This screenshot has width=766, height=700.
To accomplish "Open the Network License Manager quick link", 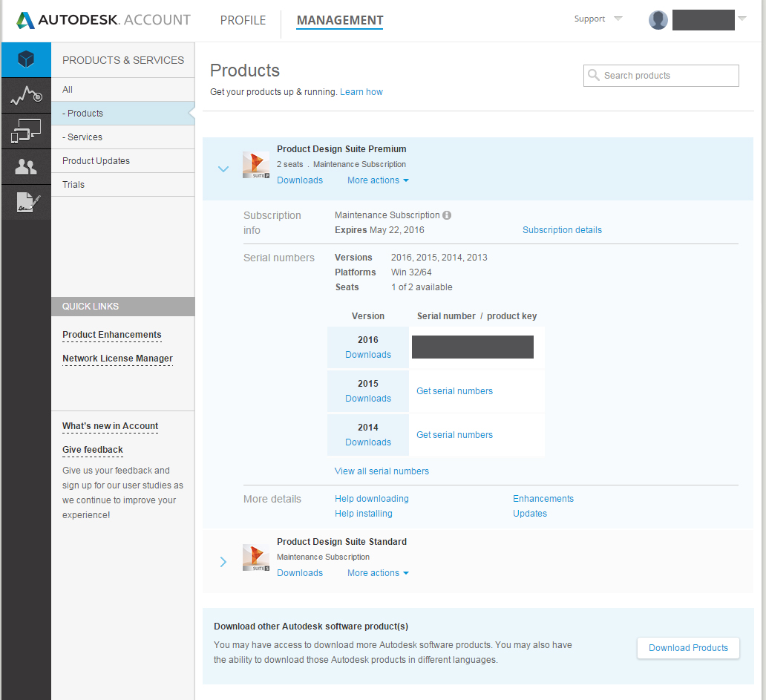I will tap(117, 359).
